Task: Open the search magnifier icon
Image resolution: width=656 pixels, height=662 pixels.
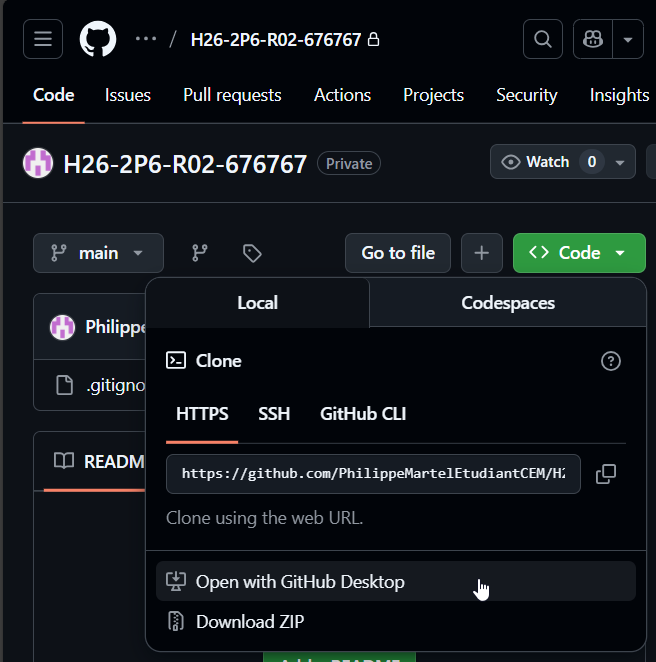Action: point(542,39)
